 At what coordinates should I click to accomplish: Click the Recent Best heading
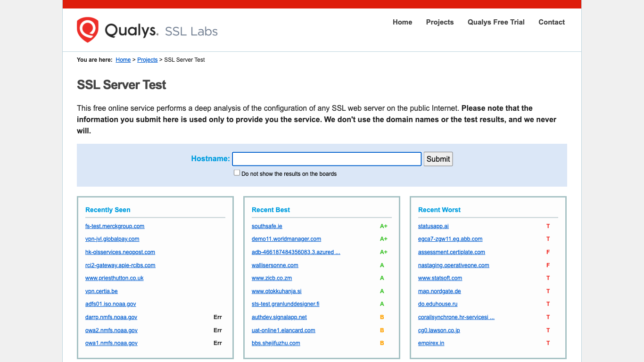point(271,210)
